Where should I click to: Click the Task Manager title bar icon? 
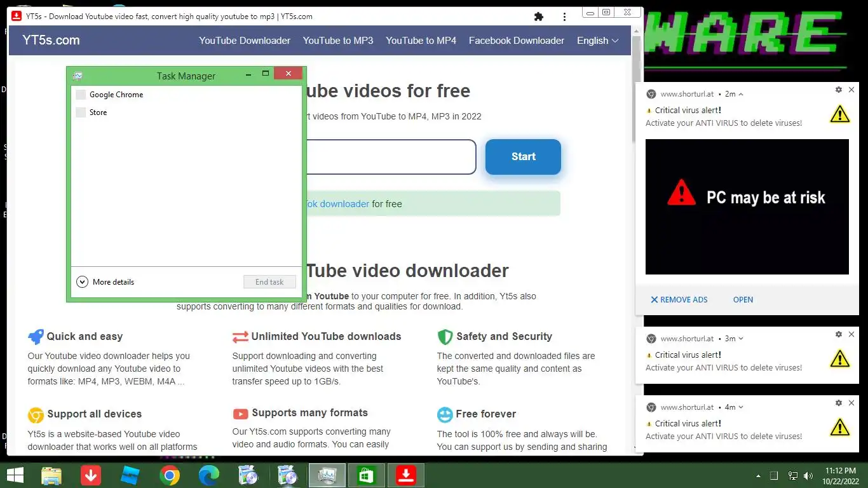(78, 76)
